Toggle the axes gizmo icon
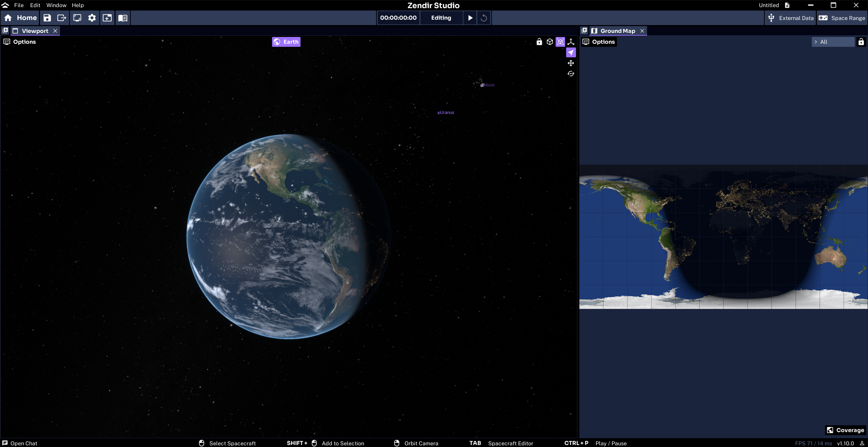Screen dimensions: 868x447 (x=571, y=42)
